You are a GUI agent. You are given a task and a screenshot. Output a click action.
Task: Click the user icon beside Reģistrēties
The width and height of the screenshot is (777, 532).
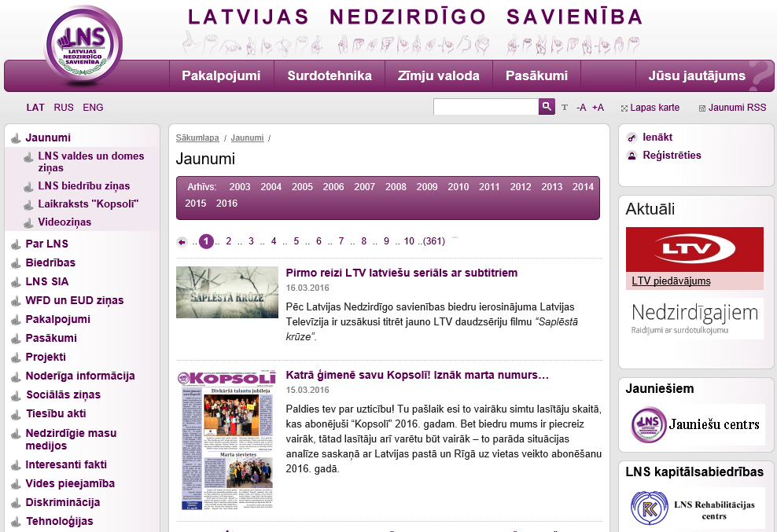[631, 156]
